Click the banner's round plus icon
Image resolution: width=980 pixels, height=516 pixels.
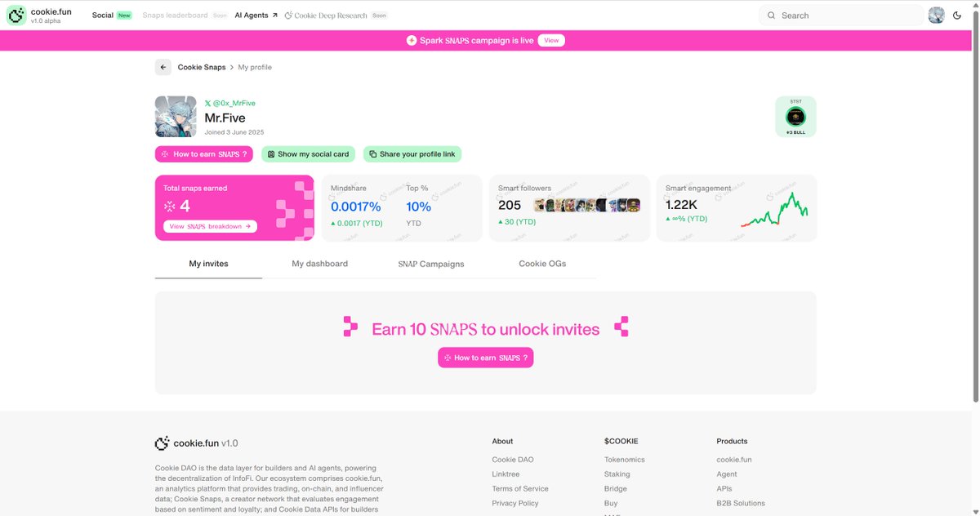click(412, 40)
